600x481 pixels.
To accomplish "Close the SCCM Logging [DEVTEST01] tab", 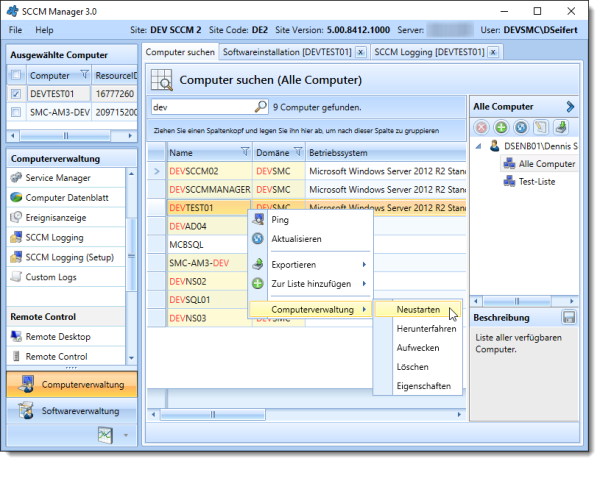I will pos(494,52).
